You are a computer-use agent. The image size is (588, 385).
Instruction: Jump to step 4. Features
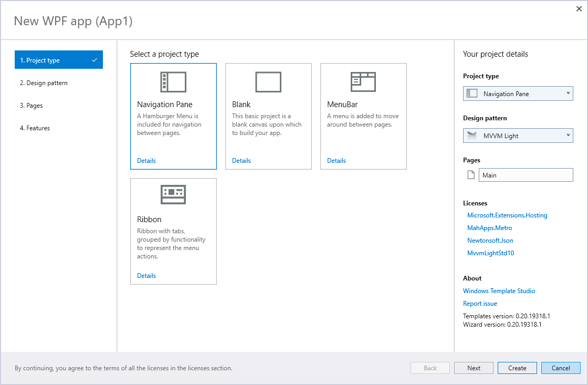pyautogui.click(x=35, y=128)
